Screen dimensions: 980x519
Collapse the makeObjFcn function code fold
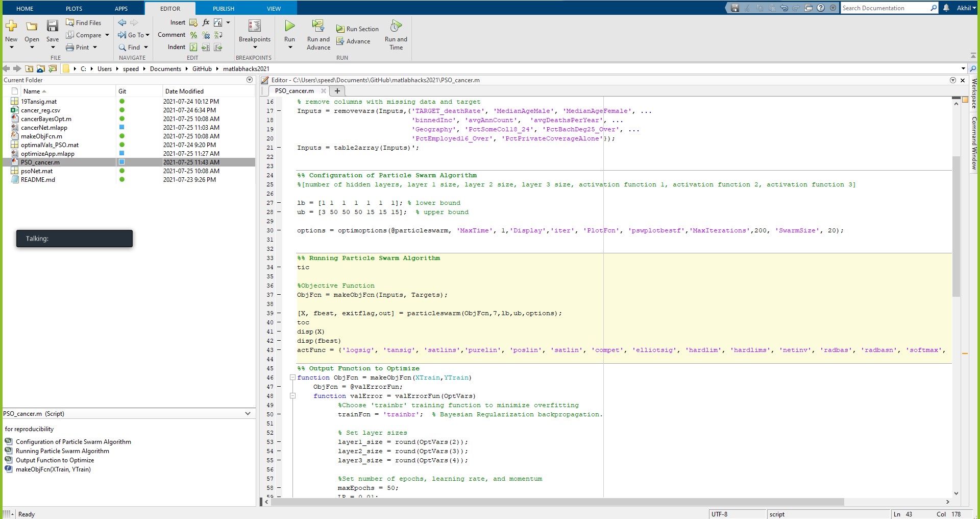click(x=292, y=378)
